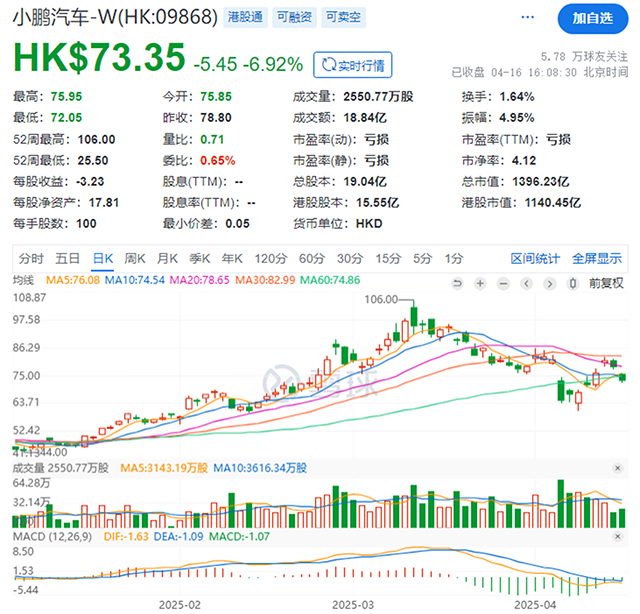Click the 52周最高 106.00 value

(x=96, y=140)
